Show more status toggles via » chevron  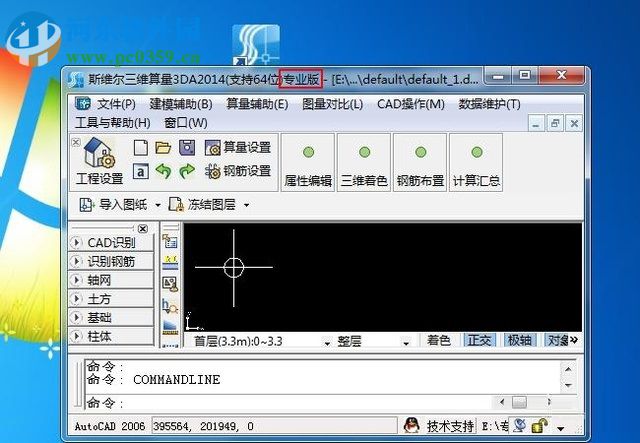(575, 340)
